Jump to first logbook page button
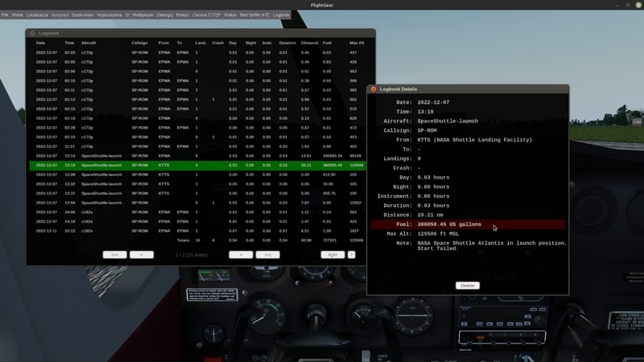 tap(114, 255)
